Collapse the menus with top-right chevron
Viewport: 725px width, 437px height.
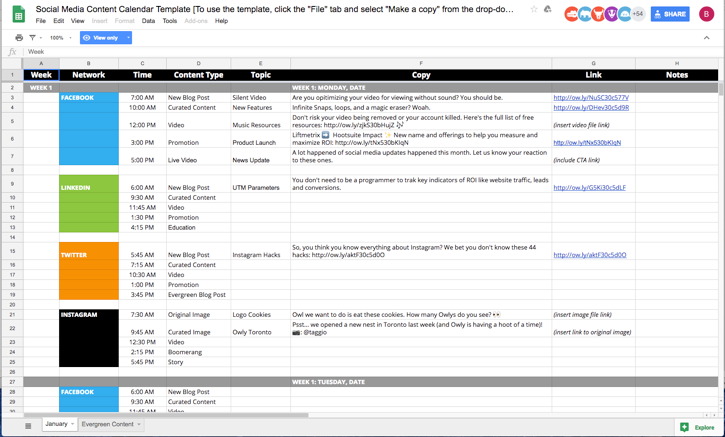pyautogui.click(x=707, y=38)
